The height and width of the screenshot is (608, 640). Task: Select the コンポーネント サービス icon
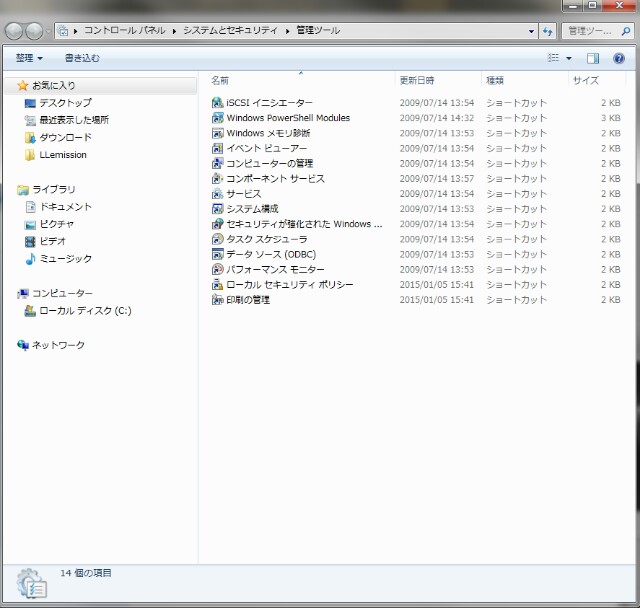coord(218,178)
